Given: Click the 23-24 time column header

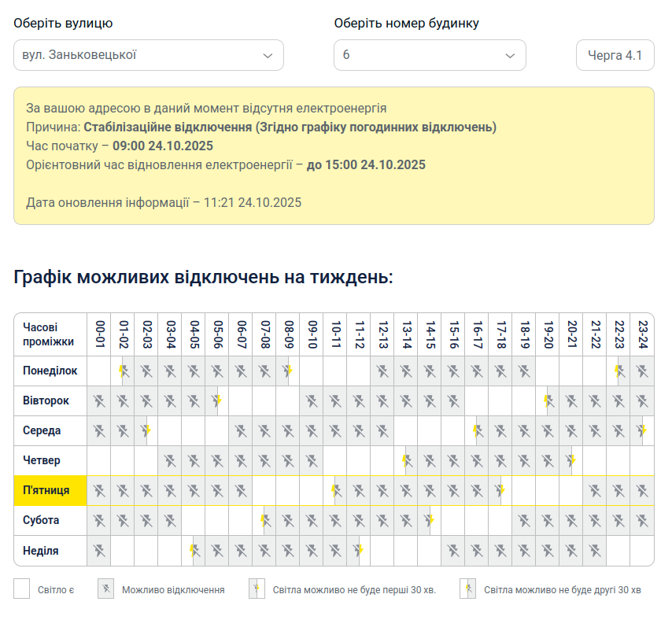Looking at the screenshot, I should [642, 334].
